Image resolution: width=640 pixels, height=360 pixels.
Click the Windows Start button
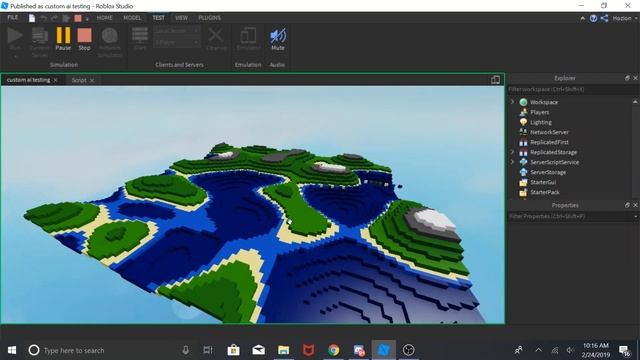[x=12, y=350]
